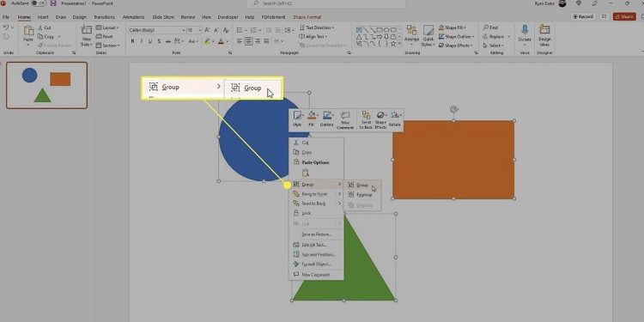Image resolution: width=644 pixels, height=322 pixels.
Task: Click in the Search box in title bar
Action: (325, 3)
